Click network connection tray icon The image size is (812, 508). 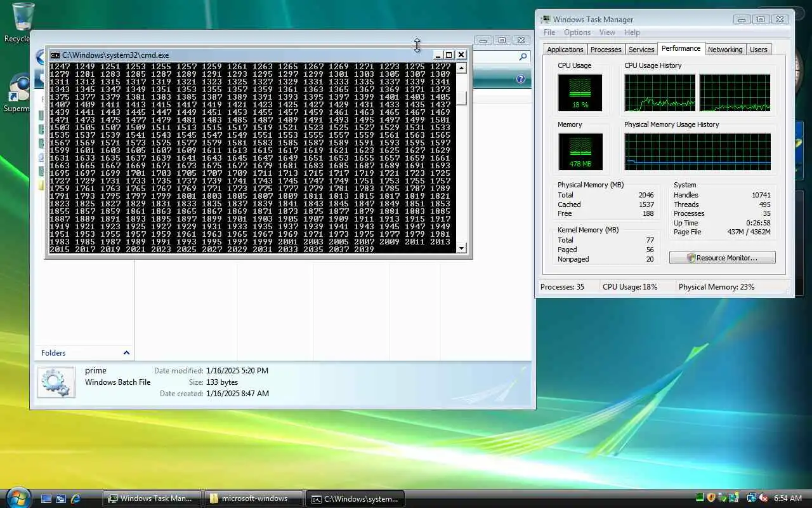point(751,498)
